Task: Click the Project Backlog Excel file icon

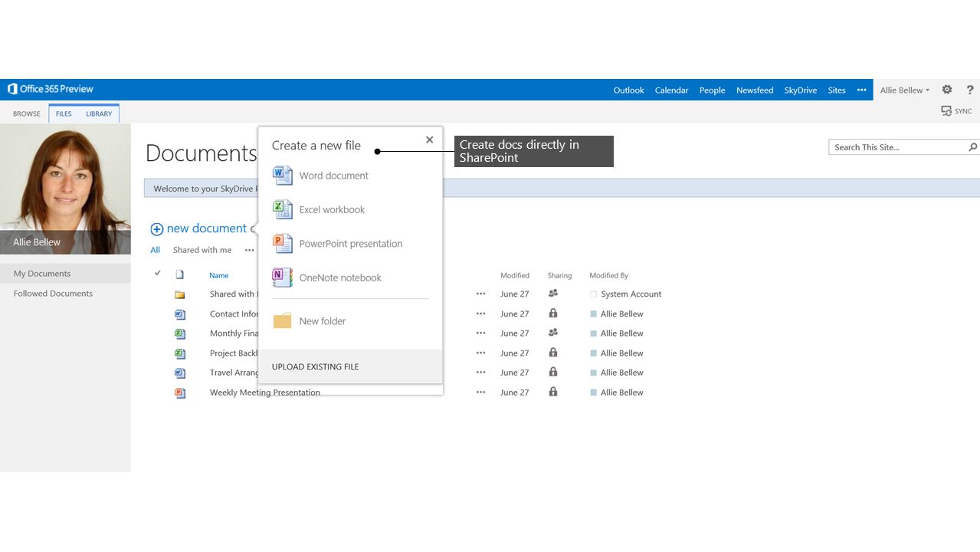Action: [x=180, y=353]
